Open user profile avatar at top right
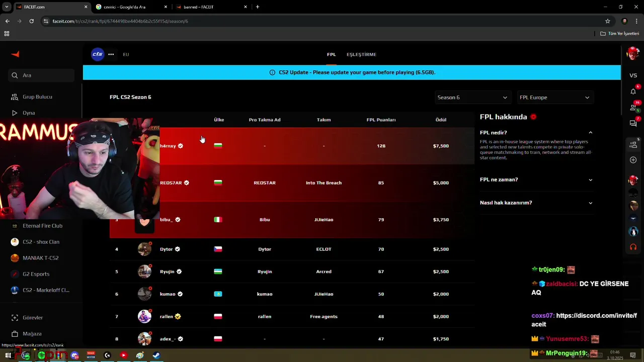The image size is (644, 362). pos(633,53)
